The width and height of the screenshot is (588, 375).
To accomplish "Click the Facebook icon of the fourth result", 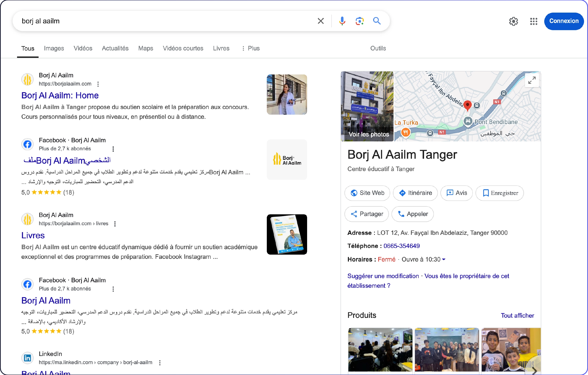I will [x=27, y=284].
